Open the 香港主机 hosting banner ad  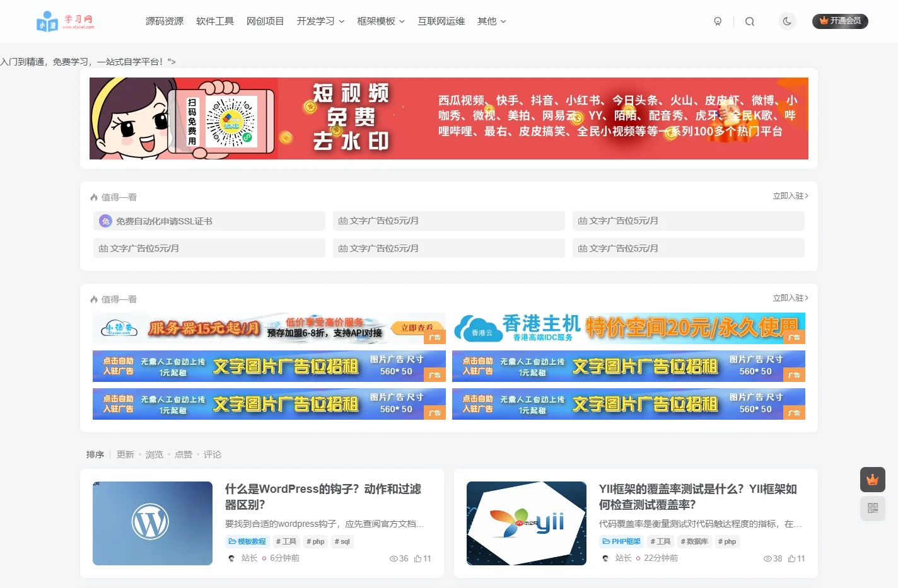pos(629,328)
